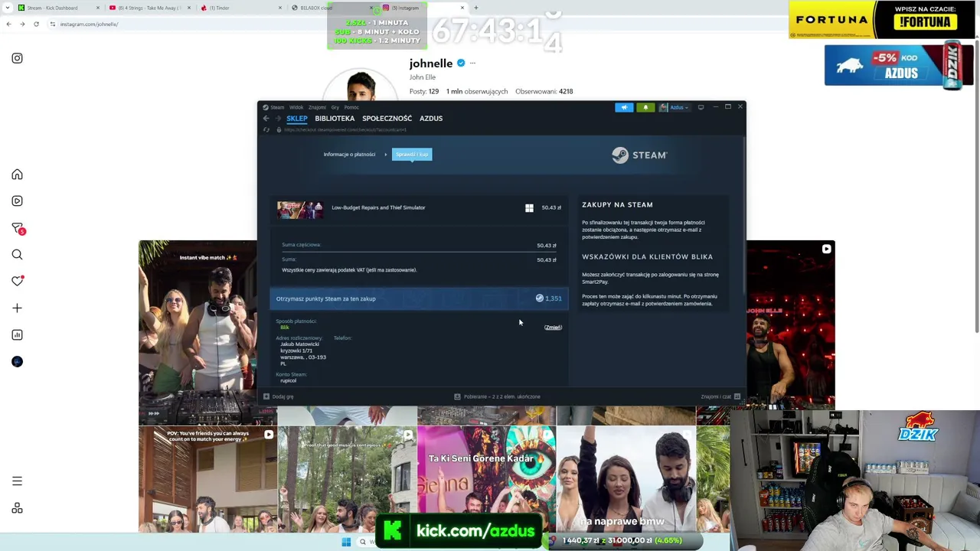980x551 pixels.
Task: Switch to SPOŁECZNOŚĆ tab in Steam
Action: click(387, 119)
